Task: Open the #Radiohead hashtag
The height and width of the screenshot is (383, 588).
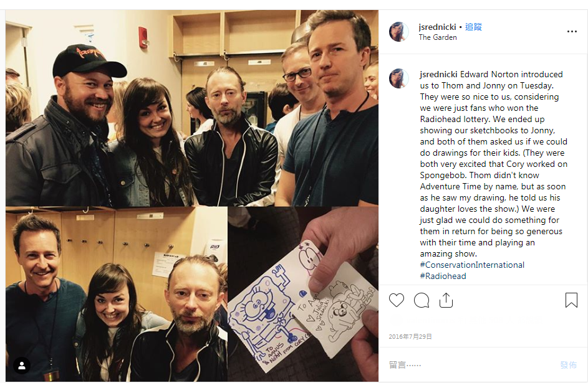Action: pyautogui.click(x=443, y=277)
